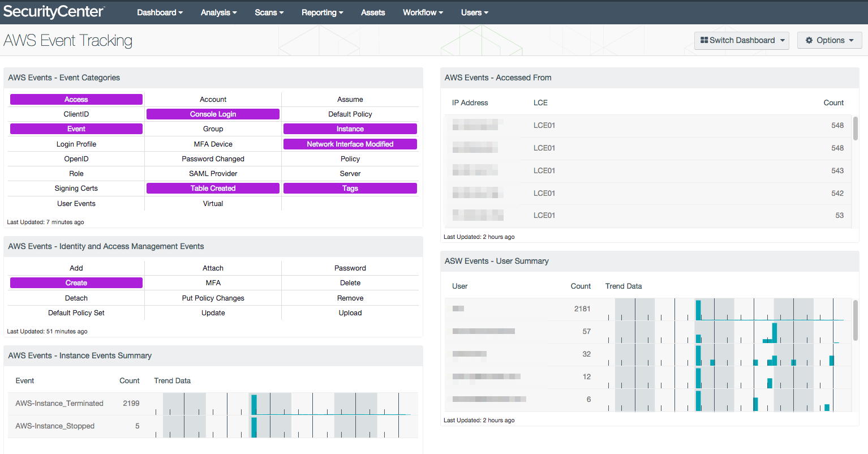The image size is (868, 454).
Task: Click the Update IAM event cell
Action: 213,313
